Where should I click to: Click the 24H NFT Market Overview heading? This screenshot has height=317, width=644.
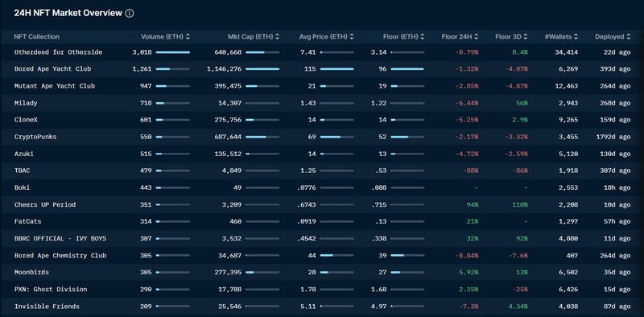(68, 13)
